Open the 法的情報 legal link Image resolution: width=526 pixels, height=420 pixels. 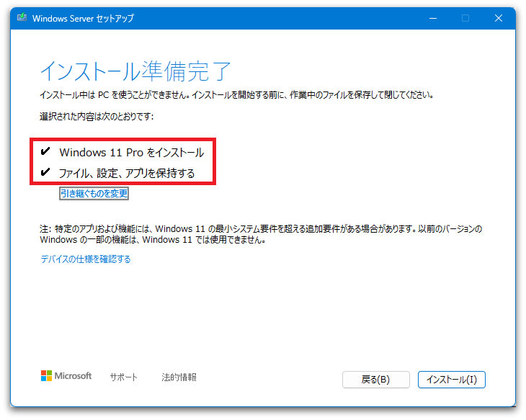[x=179, y=377]
